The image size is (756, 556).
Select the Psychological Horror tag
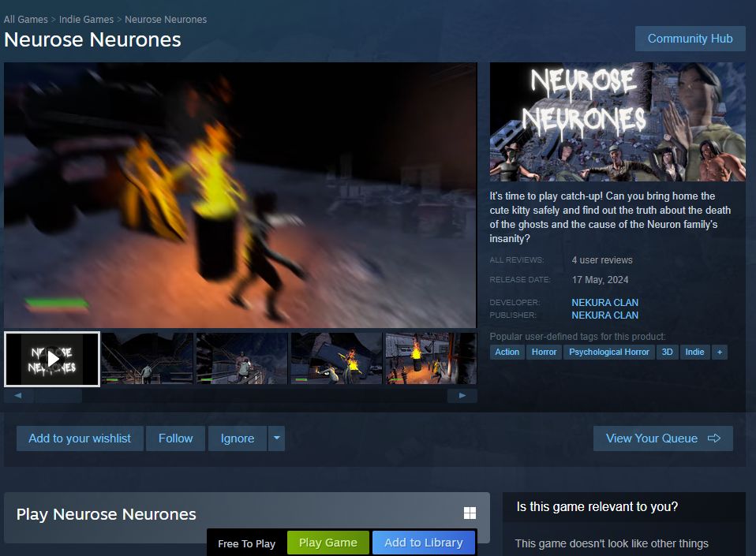(x=609, y=353)
